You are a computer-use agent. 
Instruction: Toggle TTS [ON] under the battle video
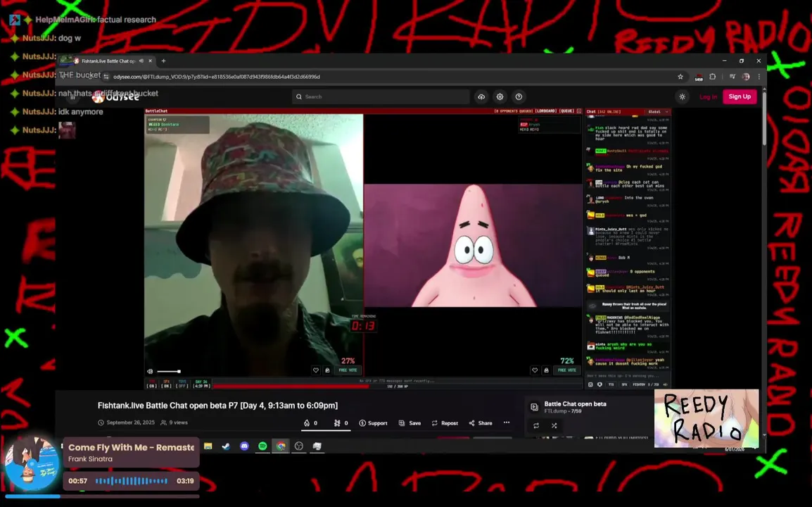152,384
